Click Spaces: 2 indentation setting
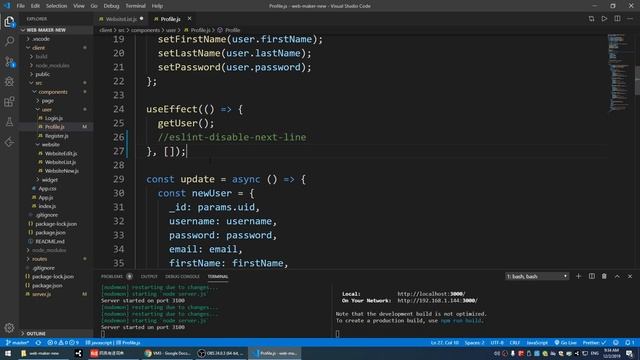 (x=474, y=342)
